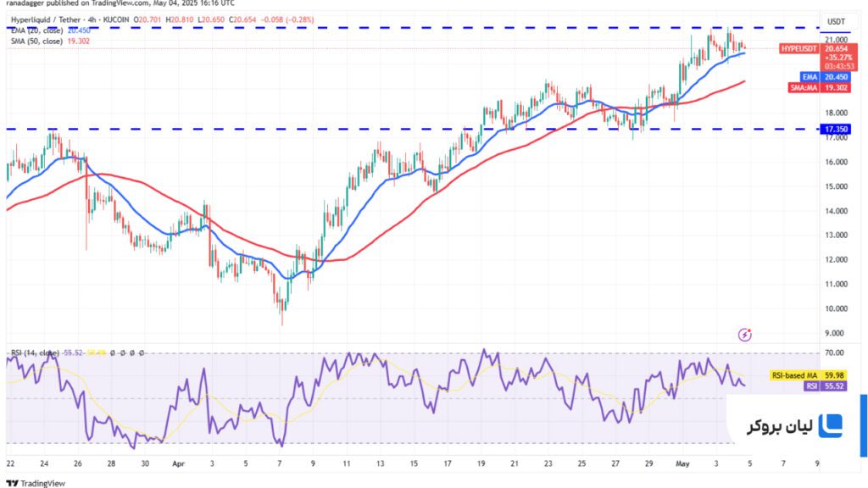Select the red SMA:MA 19.302 axis label

(820, 87)
